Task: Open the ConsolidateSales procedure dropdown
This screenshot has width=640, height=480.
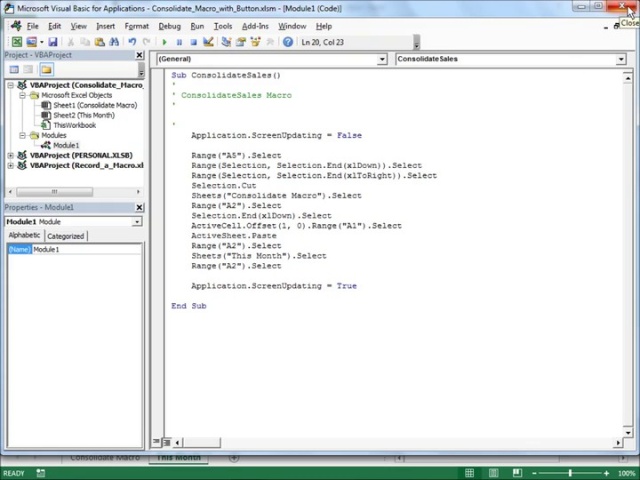Action: click(x=620, y=59)
